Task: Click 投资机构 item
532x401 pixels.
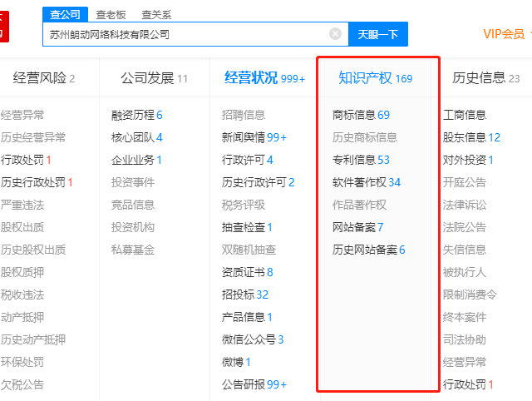Action: pyautogui.click(x=133, y=227)
